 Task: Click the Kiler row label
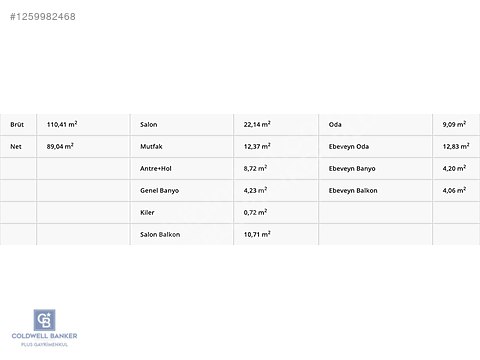147,213
